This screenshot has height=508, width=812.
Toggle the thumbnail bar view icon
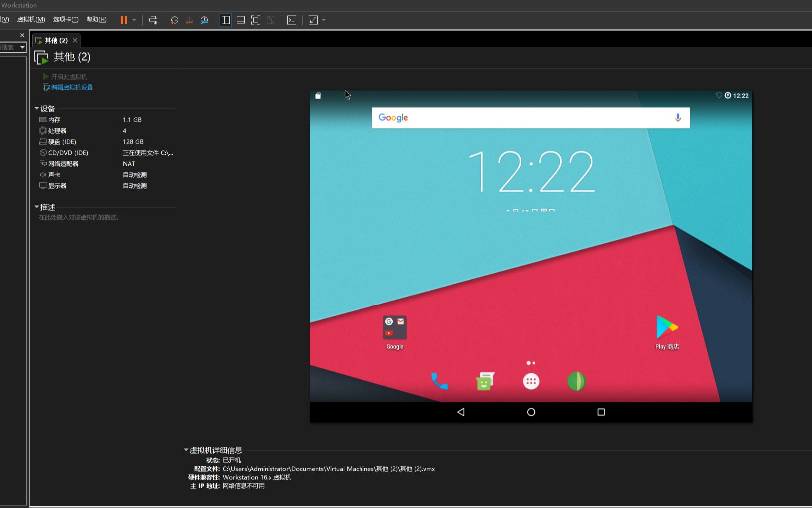(x=241, y=20)
